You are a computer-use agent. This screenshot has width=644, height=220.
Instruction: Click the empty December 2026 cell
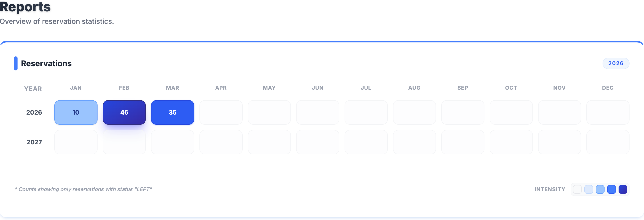[x=607, y=112]
